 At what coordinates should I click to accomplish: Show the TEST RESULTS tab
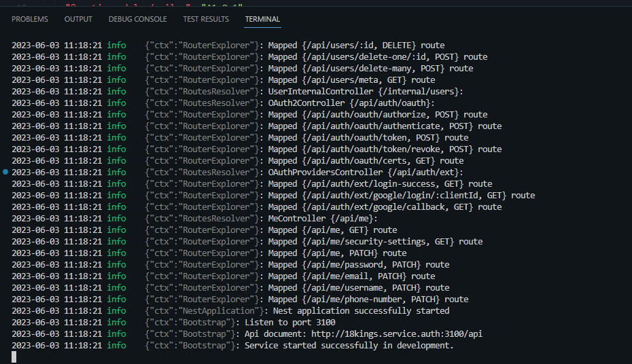pos(205,19)
